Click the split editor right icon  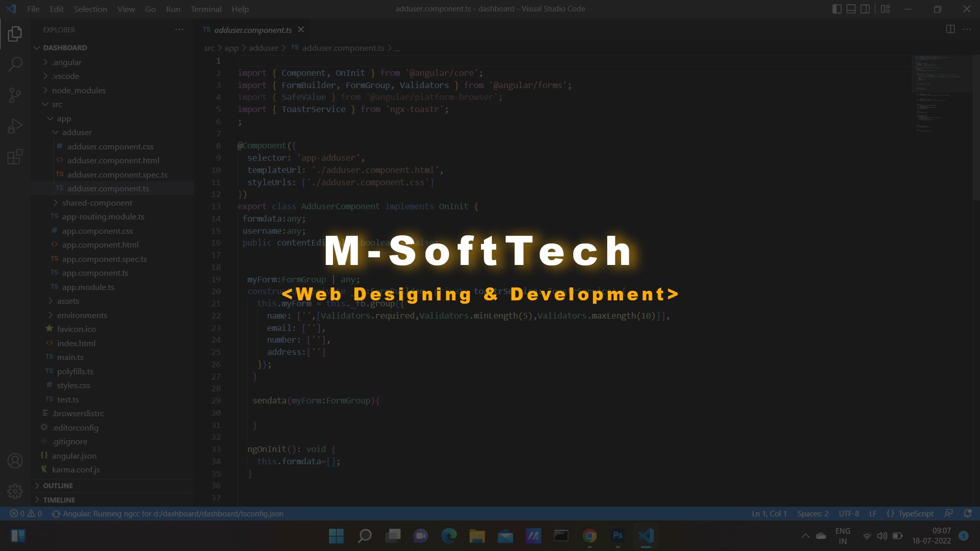click(x=950, y=30)
